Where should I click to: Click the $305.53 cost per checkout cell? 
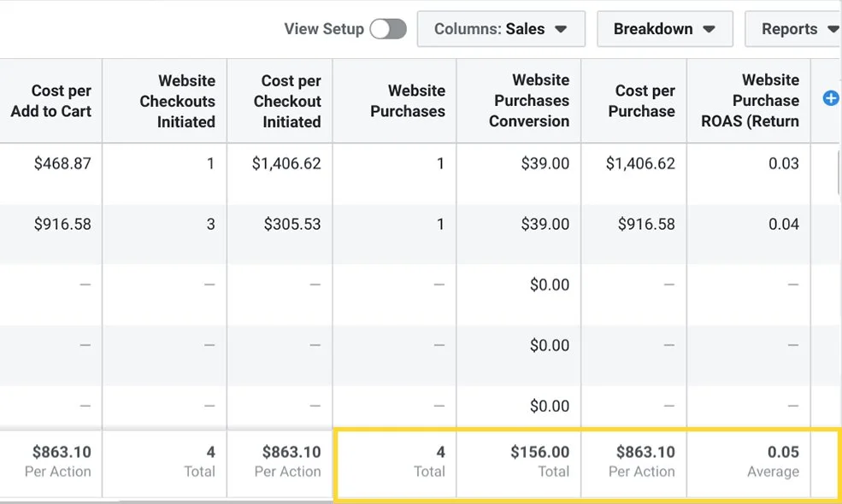286,225
